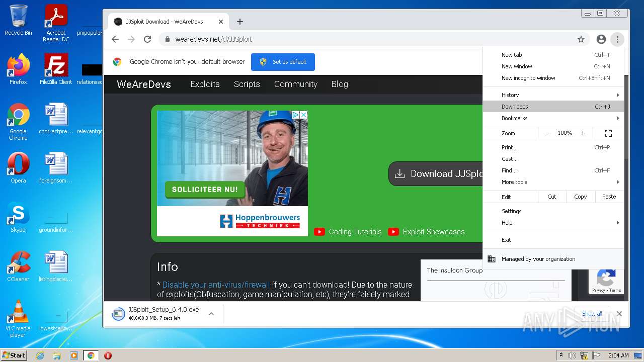The width and height of the screenshot is (644, 362).
Task: Click Paste in the Edit row
Action: click(609, 197)
